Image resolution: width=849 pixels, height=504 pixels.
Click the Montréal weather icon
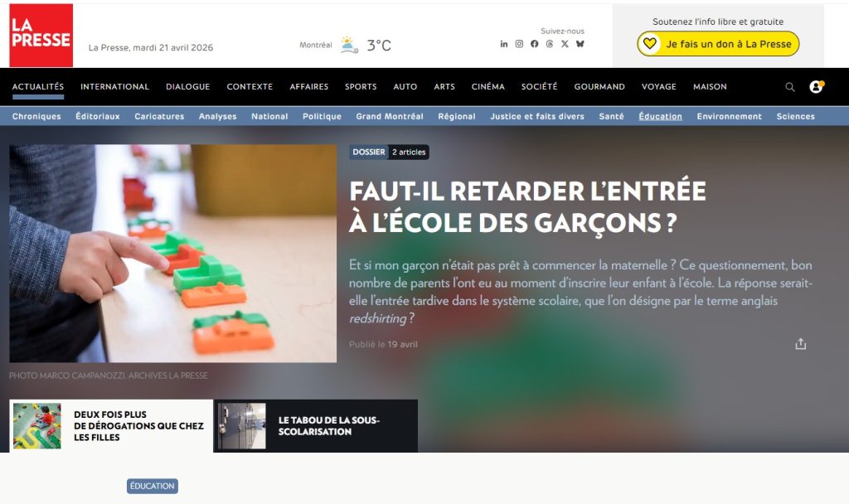point(349,45)
